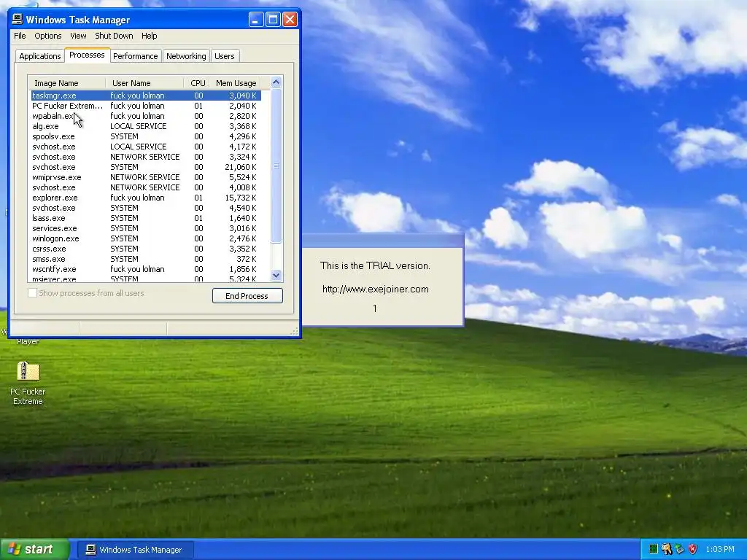747x560 pixels.
Task: Click NETWORK SERVICE in the wmiprvse.exe row
Action: tap(145, 177)
